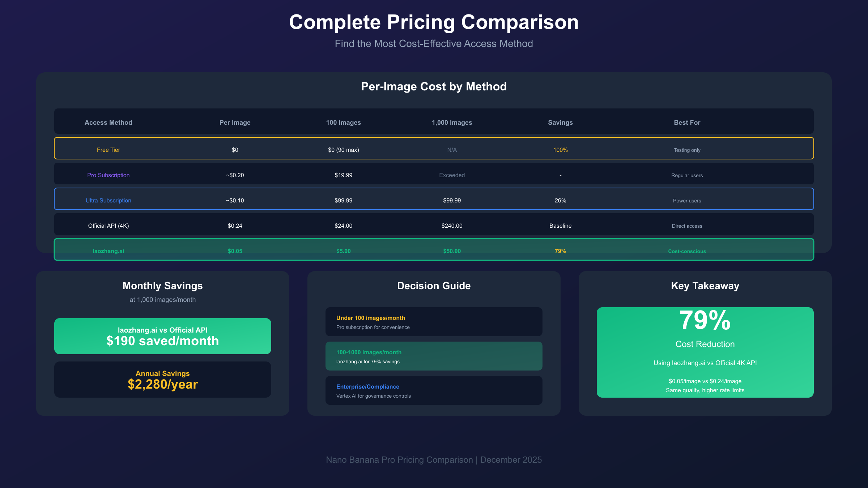
Task: Select the Enterprise/Compliance option
Action: (x=434, y=390)
